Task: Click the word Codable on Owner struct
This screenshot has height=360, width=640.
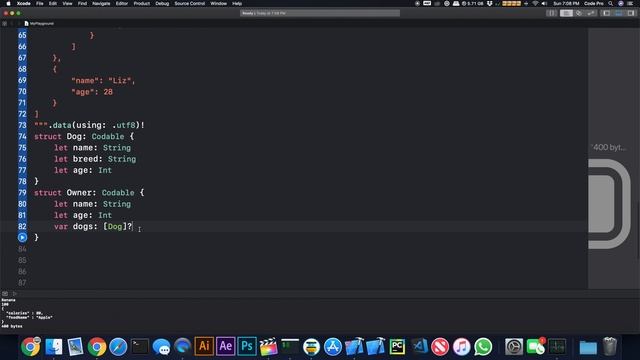Action: coord(118,193)
